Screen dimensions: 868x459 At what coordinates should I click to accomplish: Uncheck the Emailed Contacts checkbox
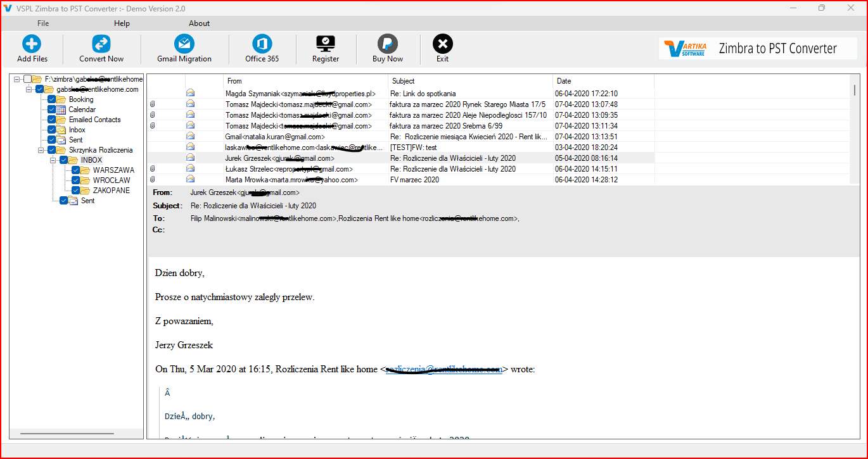(51, 120)
